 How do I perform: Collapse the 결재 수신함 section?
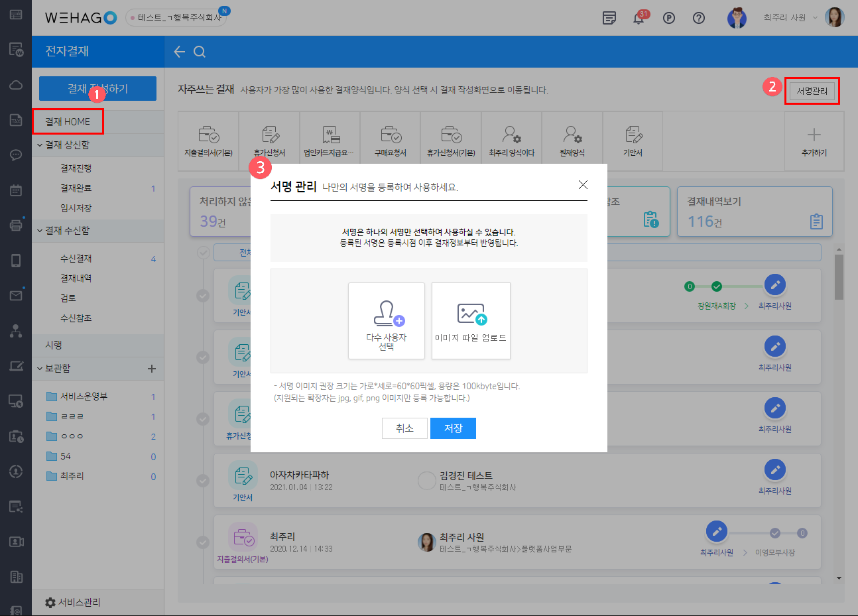pyautogui.click(x=40, y=231)
